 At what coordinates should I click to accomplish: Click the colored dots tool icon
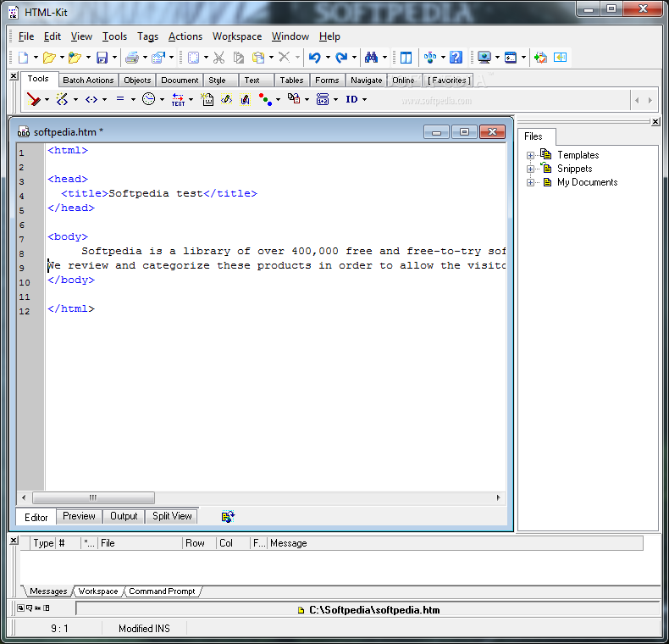coord(265,99)
